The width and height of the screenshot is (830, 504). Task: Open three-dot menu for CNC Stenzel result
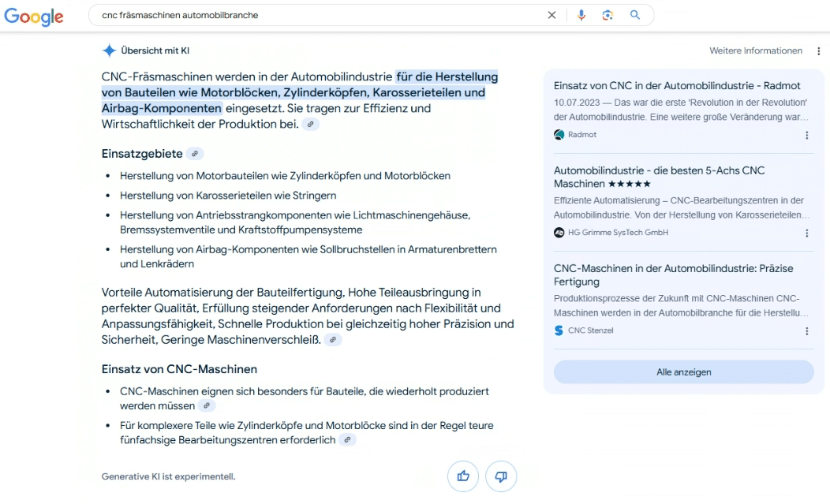[x=806, y=331]
